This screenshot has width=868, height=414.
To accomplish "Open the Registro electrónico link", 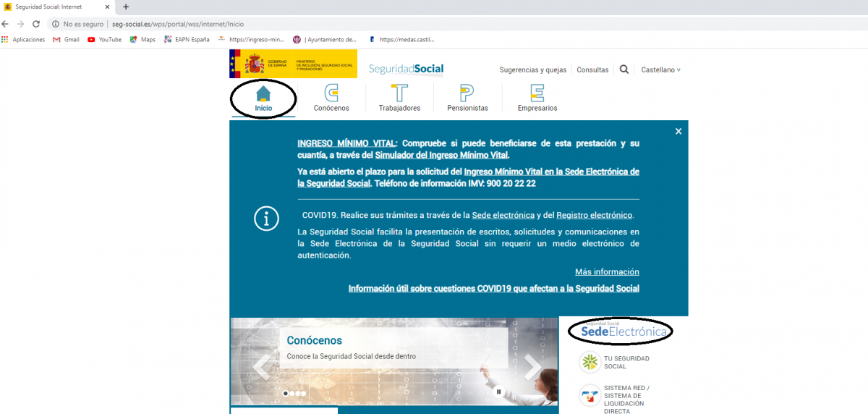I will point(595,216).
